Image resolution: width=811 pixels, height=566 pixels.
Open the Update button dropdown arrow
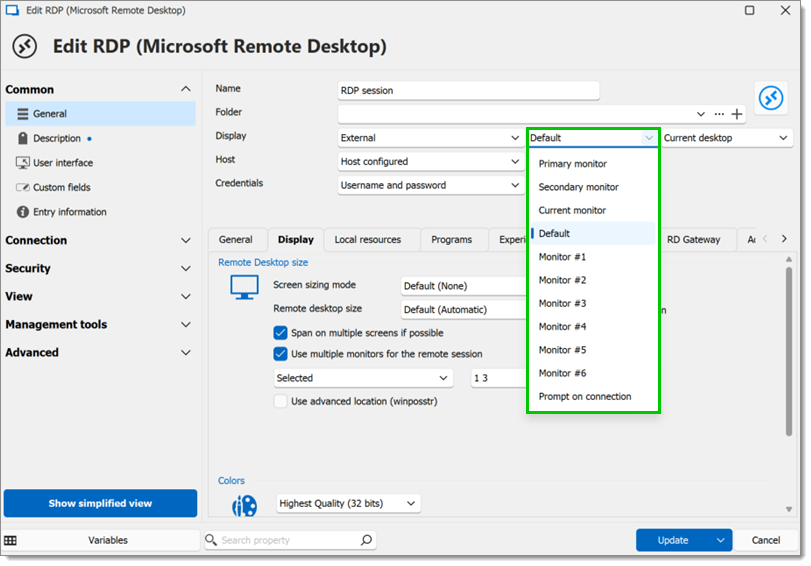[x=720, y=540]
